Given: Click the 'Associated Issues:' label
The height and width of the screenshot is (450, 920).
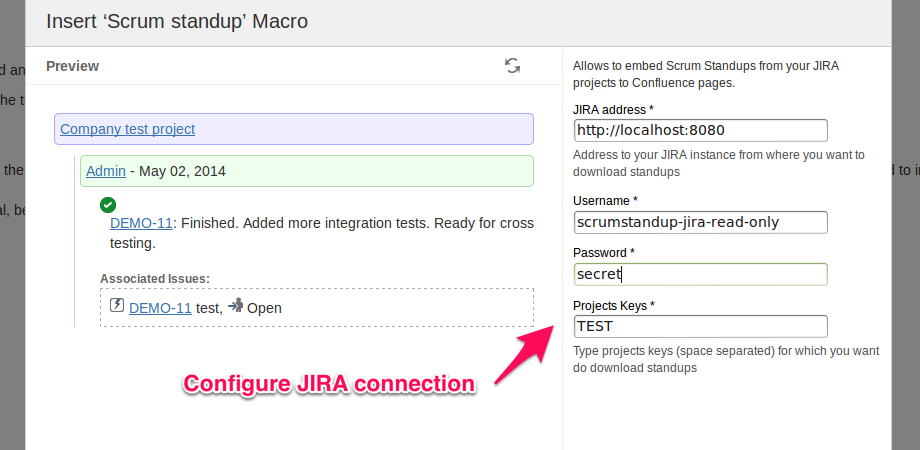Looking at the screenshot, I should click(155, 279).
